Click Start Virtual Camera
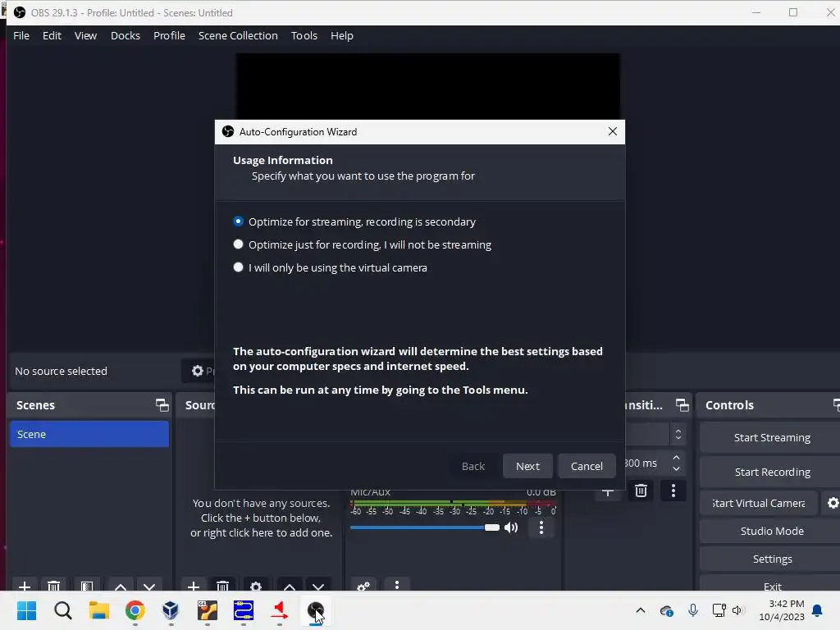This screenshot has width=840, height=630. click(759, 503)
